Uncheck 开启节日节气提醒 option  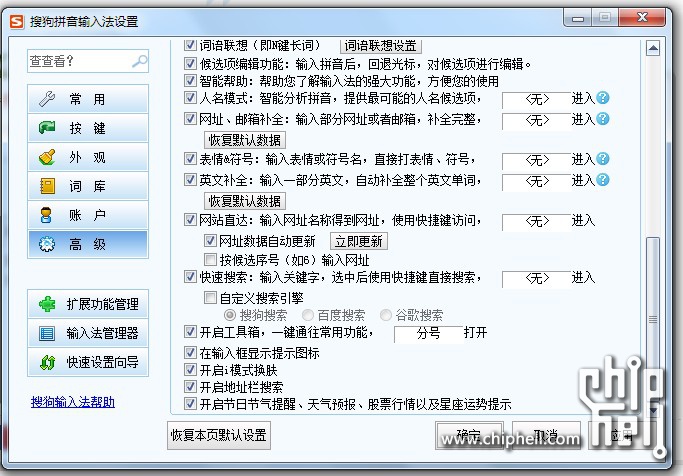click(190, 404)
